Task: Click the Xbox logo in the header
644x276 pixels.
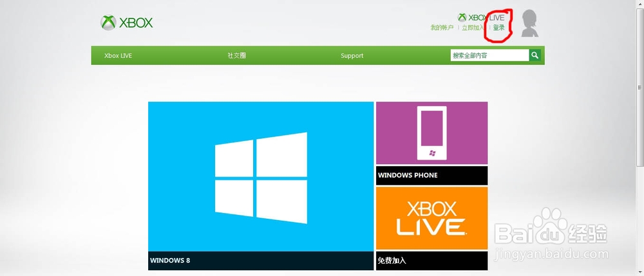Action: tap(126, 23)
